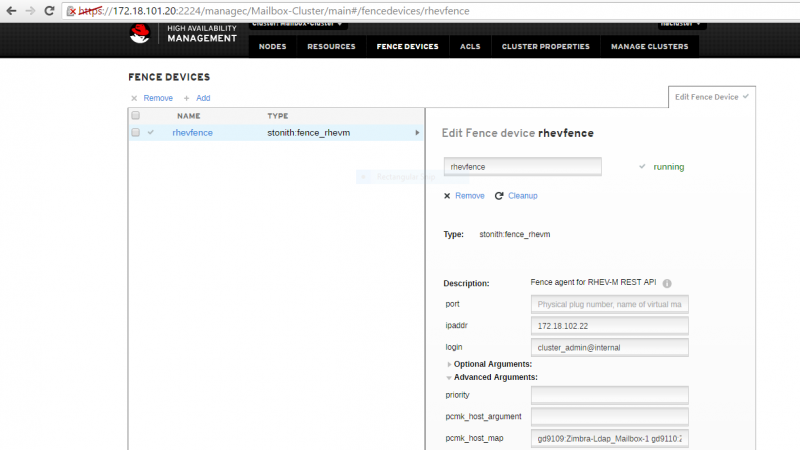800x450 pixels.
Task: Check the box for the rhevfence row
Action: tap(135, 133)
